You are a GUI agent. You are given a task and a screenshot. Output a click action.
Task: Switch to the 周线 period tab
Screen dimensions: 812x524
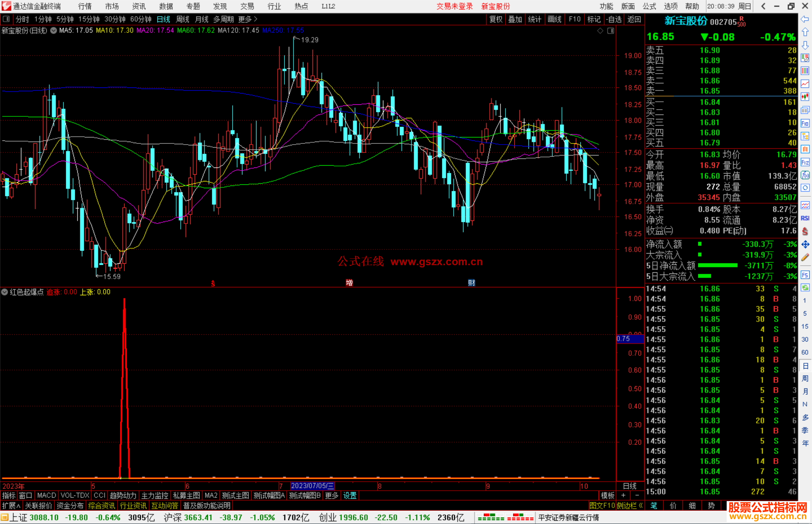tap(183, 19)
